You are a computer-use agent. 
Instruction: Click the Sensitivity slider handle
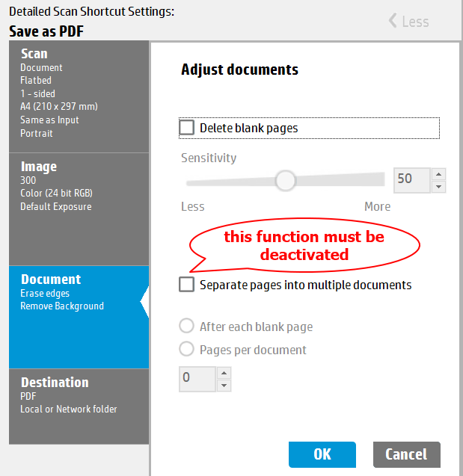coord(285,180)
